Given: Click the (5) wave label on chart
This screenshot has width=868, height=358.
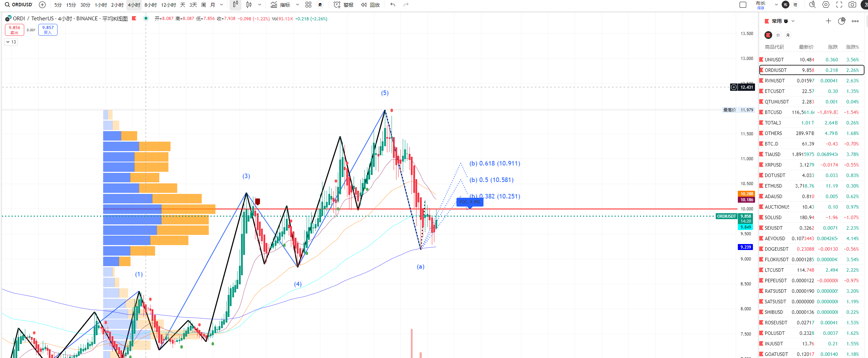Looking at the screenshot, I should pyautogui.click(x=385, y=93).
